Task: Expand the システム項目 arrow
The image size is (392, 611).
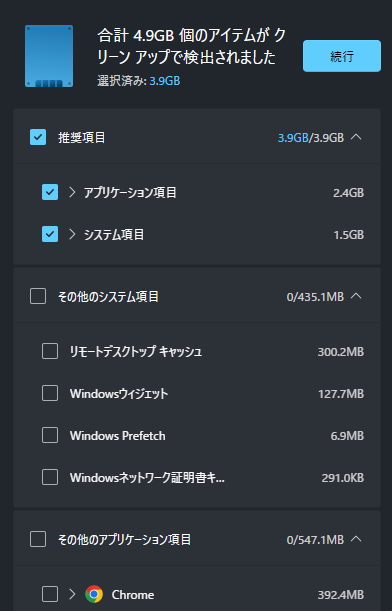Action: click(72, 234)
